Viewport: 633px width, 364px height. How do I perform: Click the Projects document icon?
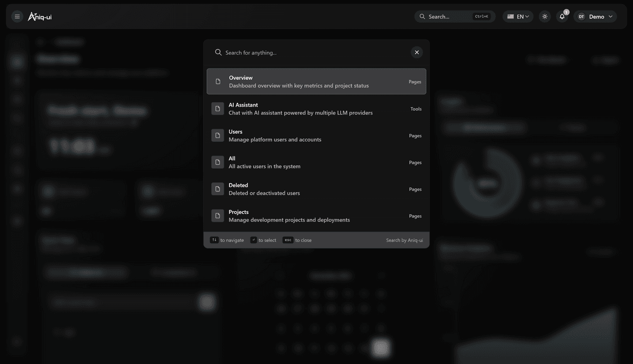218,216
